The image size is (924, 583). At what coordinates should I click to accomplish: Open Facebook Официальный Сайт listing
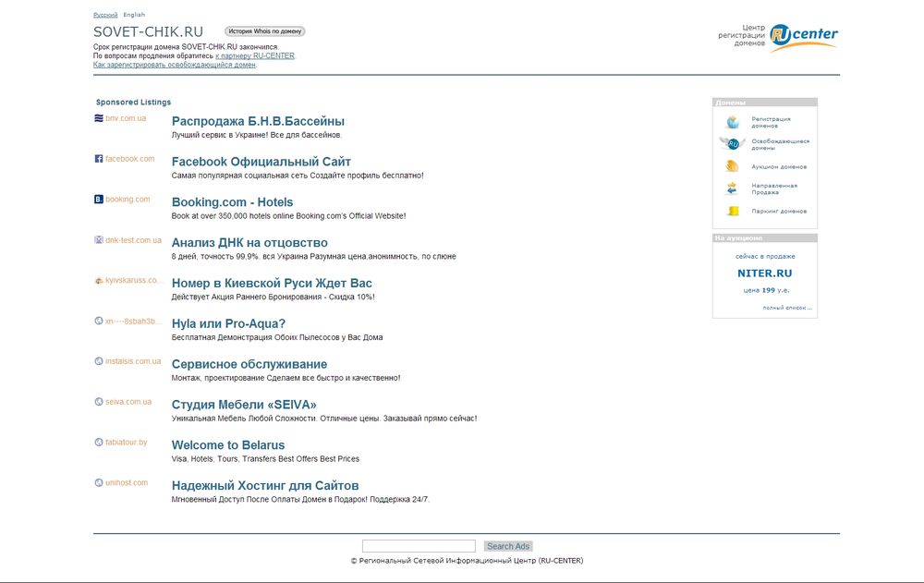(x=261, y=162)
